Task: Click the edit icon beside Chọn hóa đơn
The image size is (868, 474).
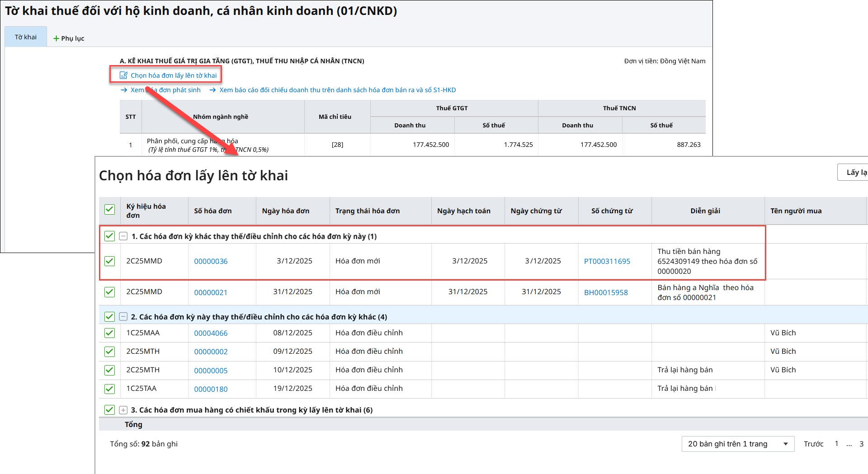Action: click(123, 75)
